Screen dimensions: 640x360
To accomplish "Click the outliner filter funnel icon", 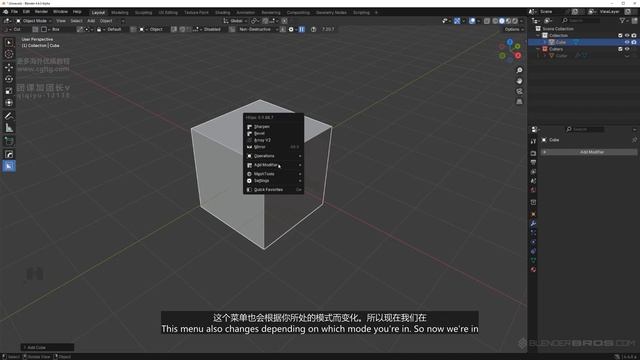I will click(x=622, y=20).
